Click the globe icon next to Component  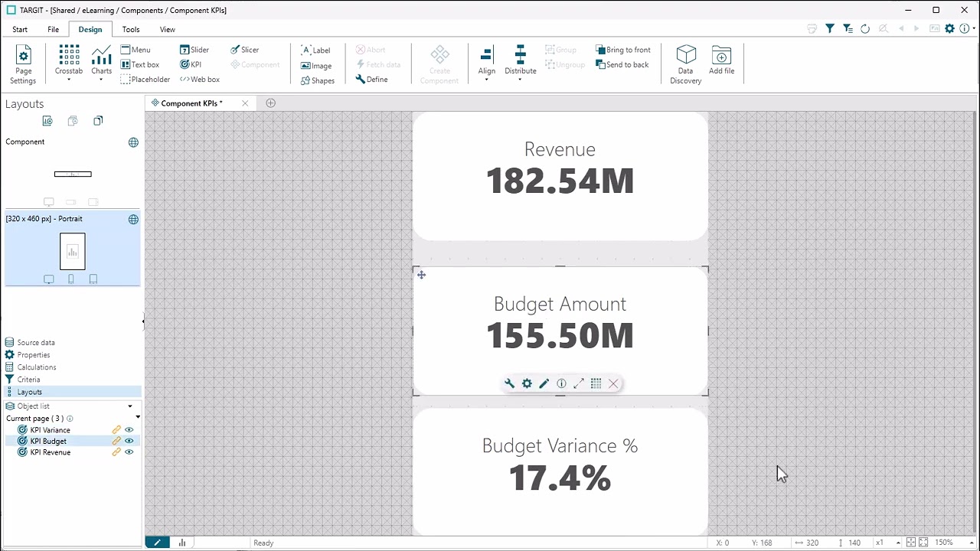133,142
